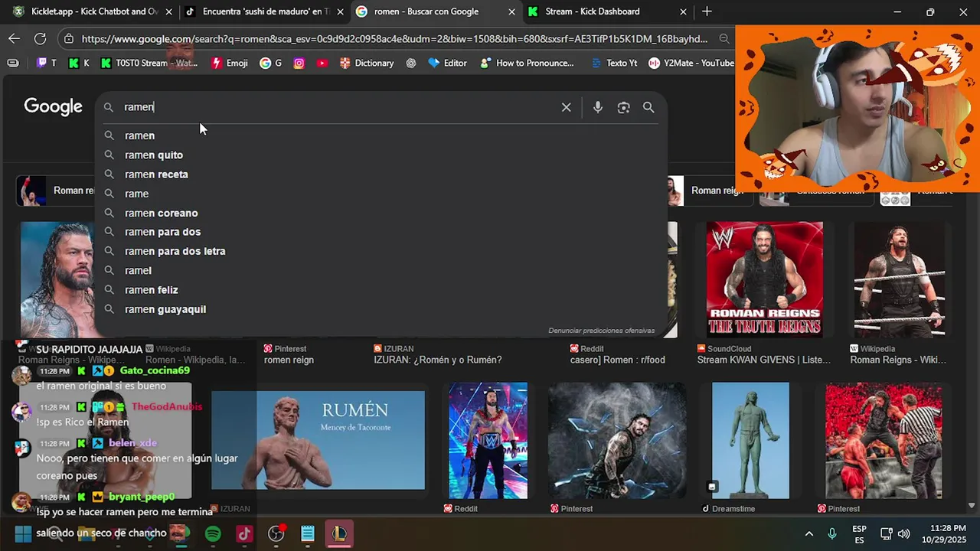Open the YouTube bookmark icon
This screenshot has width=980, height=551.
point(322,63)
